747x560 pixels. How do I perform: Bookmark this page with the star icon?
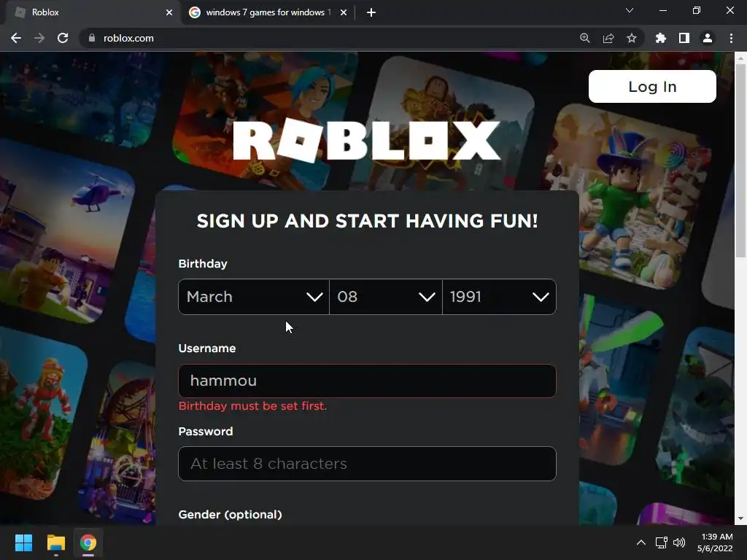pos(632,38)
